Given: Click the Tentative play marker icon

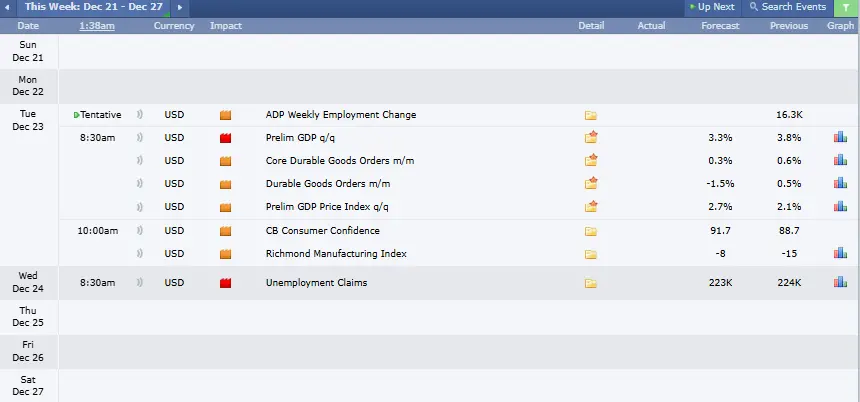Looking at the screenshot, I should coord(76,115).
